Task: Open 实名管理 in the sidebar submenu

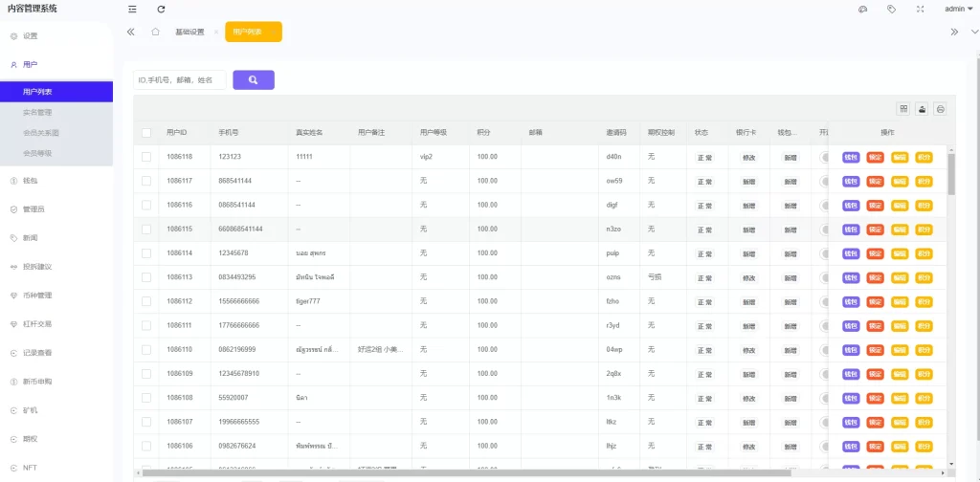Action: click(x=37, y=112)
